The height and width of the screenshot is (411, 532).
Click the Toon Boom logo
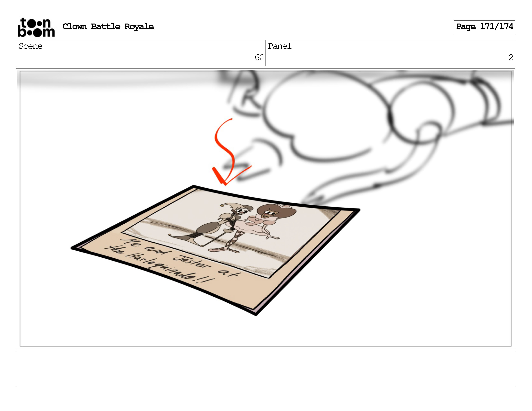pyautogui.click(x=36, y=27)
